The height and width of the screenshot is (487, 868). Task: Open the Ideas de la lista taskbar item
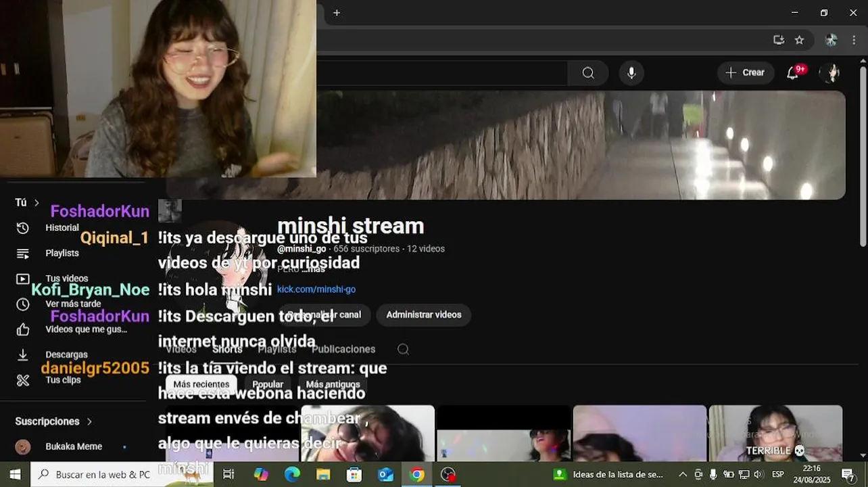coord(609,474)
